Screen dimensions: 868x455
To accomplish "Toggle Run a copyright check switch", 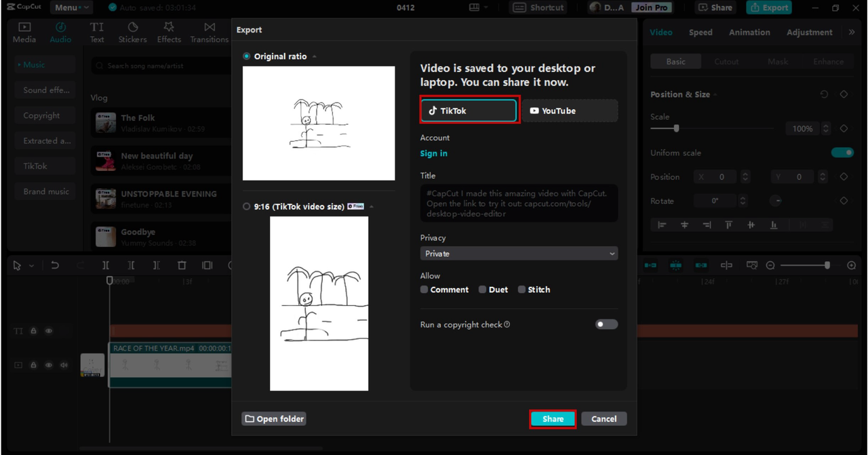I will [x=606, y=324].
